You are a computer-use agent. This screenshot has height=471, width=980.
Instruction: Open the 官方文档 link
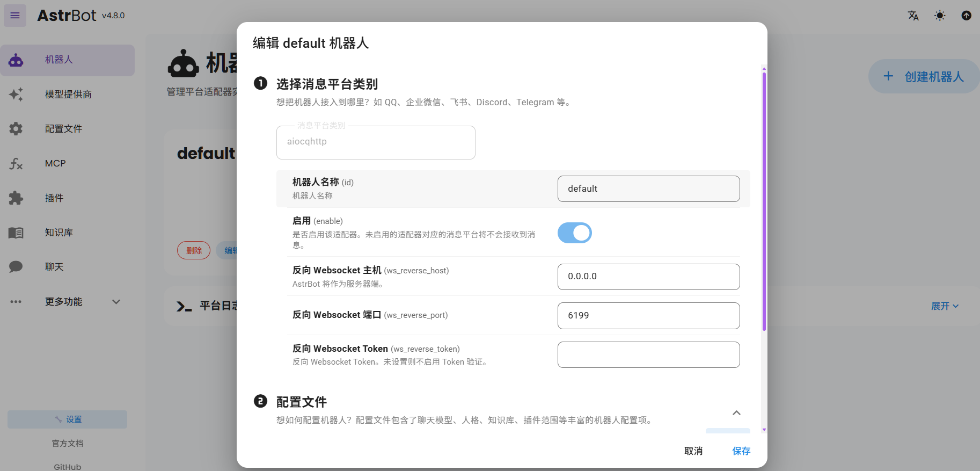tap(68, 444)
